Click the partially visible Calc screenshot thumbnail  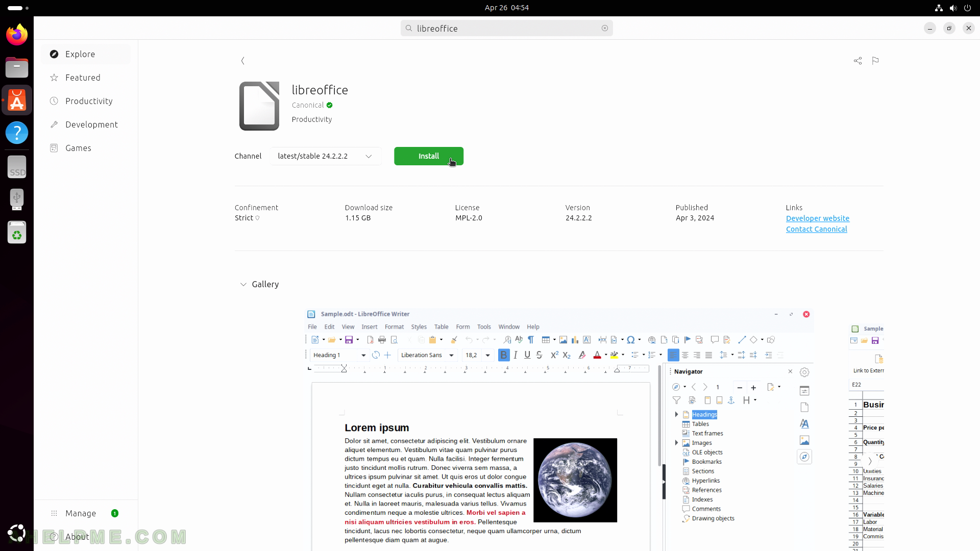(x=866, y=436)
